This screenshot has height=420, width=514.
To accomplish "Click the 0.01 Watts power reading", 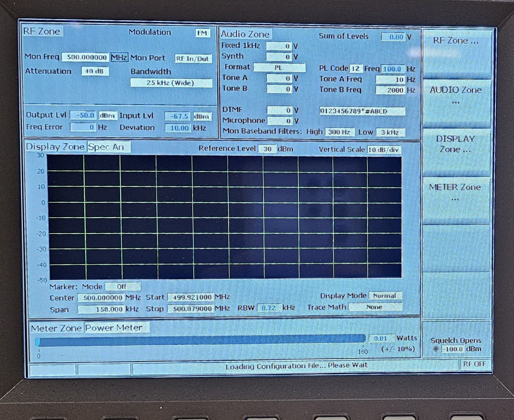I will click(x=382, y=338).
